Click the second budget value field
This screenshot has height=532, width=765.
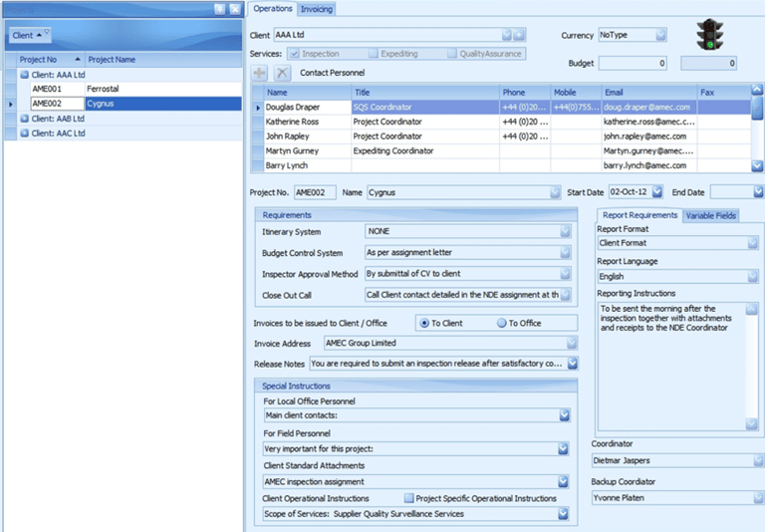click(708, 64)
